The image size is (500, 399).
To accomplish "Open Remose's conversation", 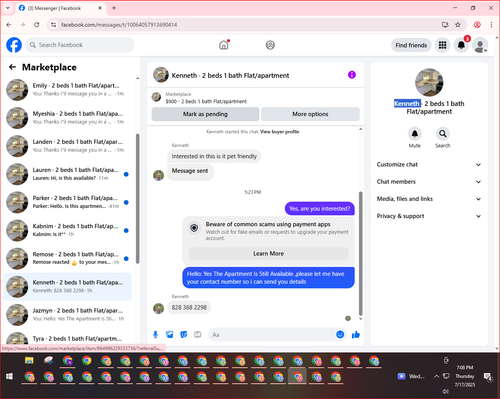I will (68, 258).
